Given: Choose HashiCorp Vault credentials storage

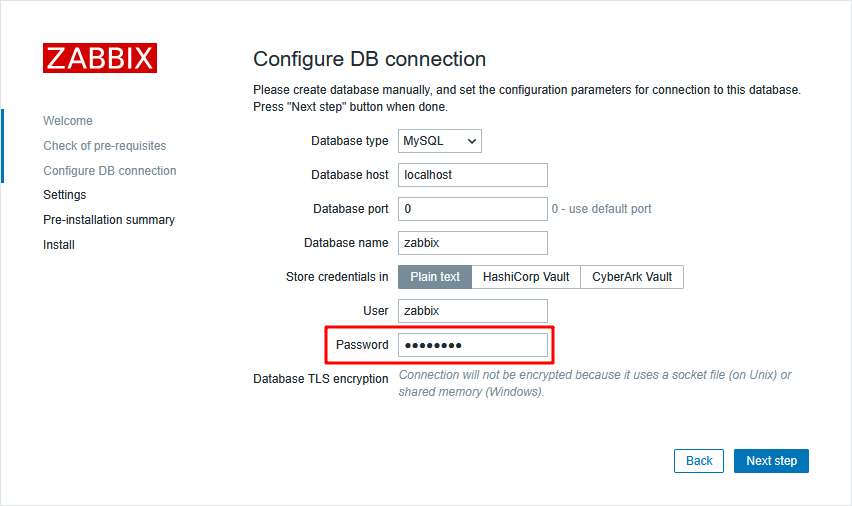Looking at the screenshot, I should (526, 277).
